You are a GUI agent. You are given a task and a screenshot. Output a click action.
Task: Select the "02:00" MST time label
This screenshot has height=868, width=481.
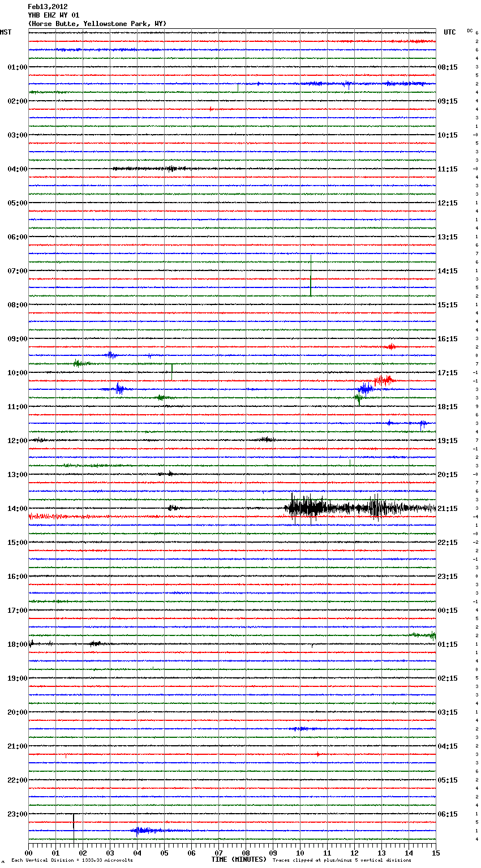pyautogui.click(x=18, y=101)
